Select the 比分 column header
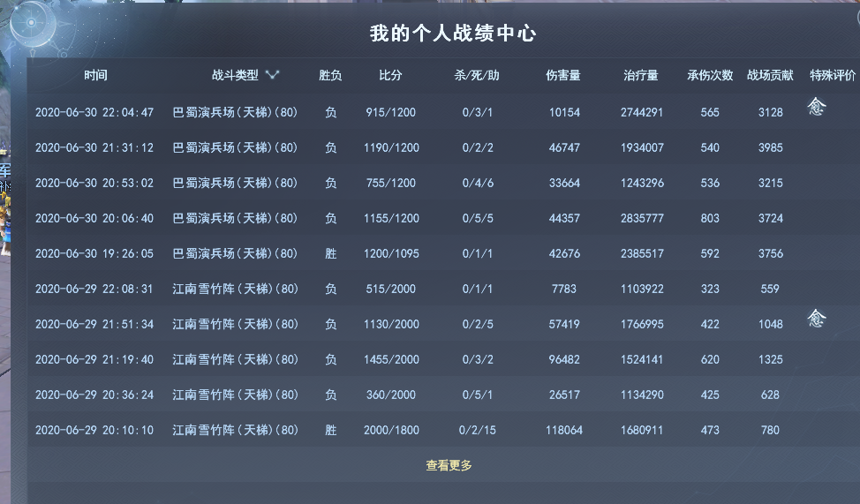Image resolution: width=860 pixels, height=504 pixels. pos(390,75)
